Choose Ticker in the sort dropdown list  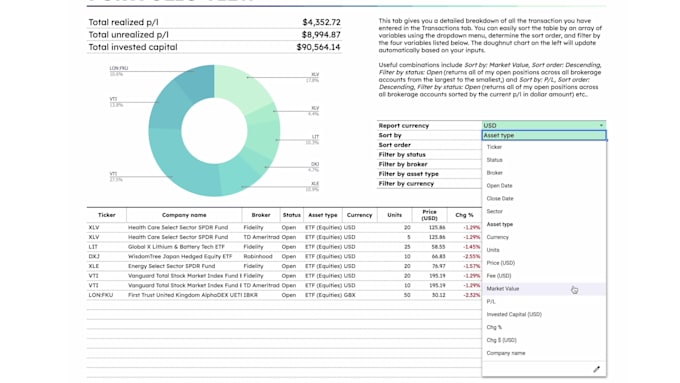click(544, 147)
